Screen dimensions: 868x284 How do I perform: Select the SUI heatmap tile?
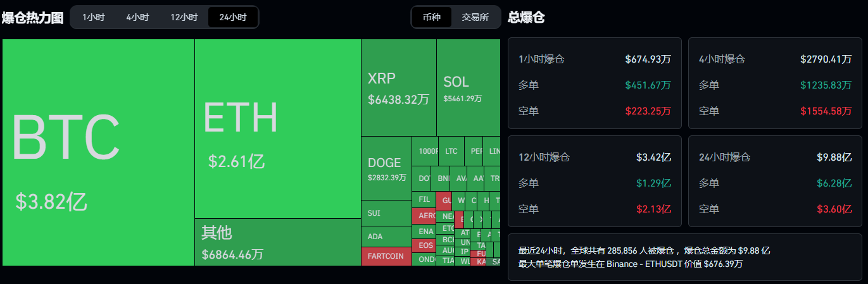[x=386, y=213]
